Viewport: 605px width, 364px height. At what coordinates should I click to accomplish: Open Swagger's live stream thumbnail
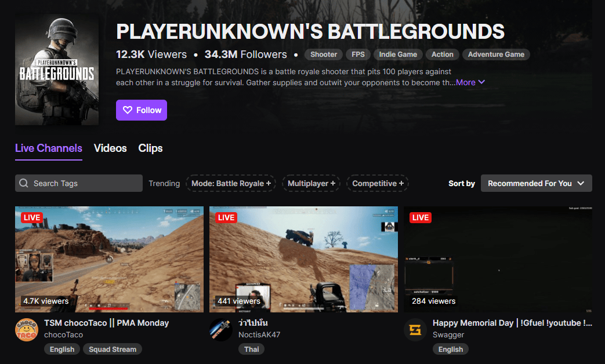[498, 259]
